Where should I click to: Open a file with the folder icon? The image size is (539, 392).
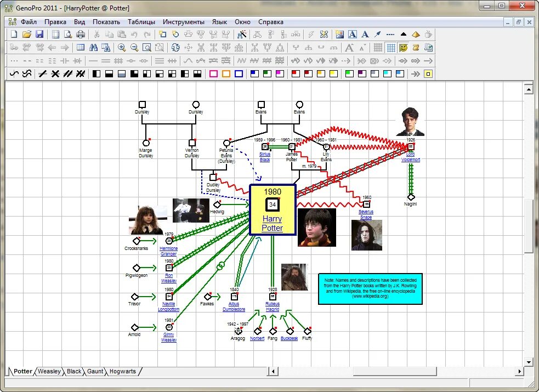[x=27, y=35]
